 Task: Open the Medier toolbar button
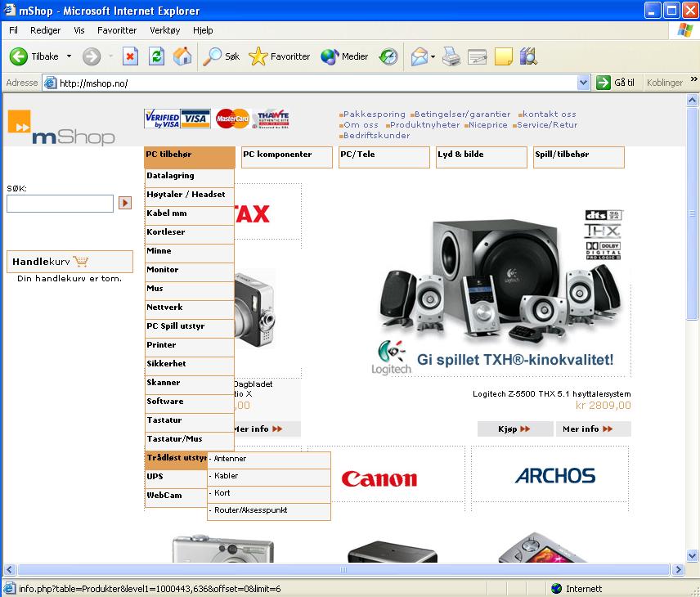pyautogui.click(x=344, y=56)
